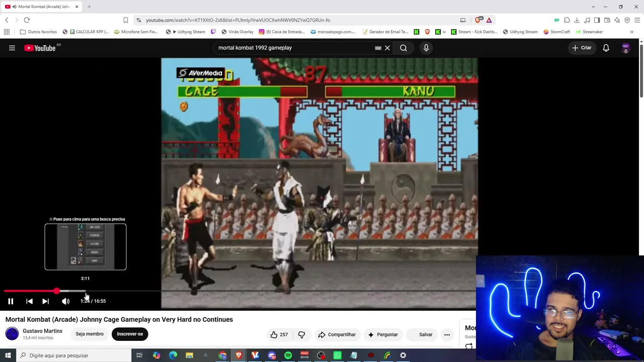Open the Brave Wallet icon
The height and width of the screenshot is (362, 644).
[x=607, y=20]
